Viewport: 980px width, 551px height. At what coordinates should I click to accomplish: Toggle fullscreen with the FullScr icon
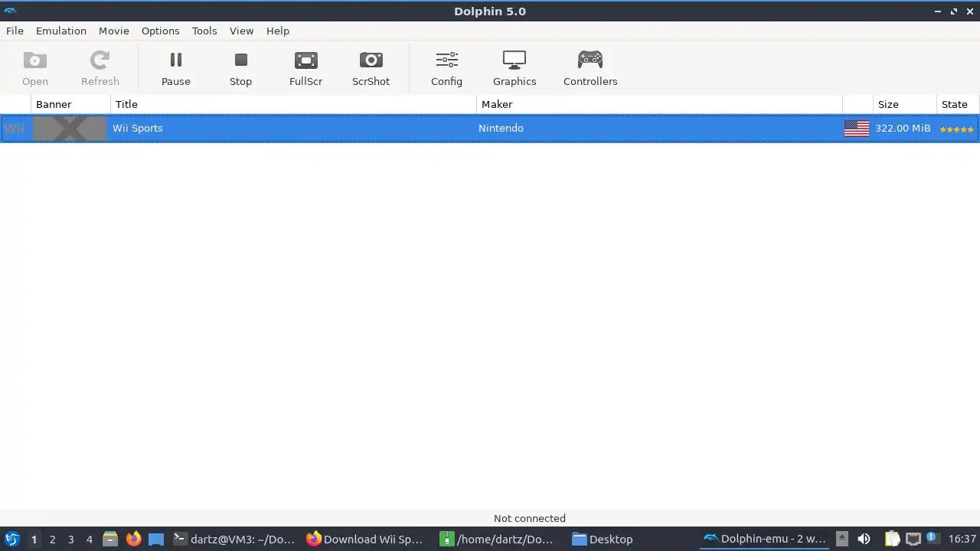(305, 68)
